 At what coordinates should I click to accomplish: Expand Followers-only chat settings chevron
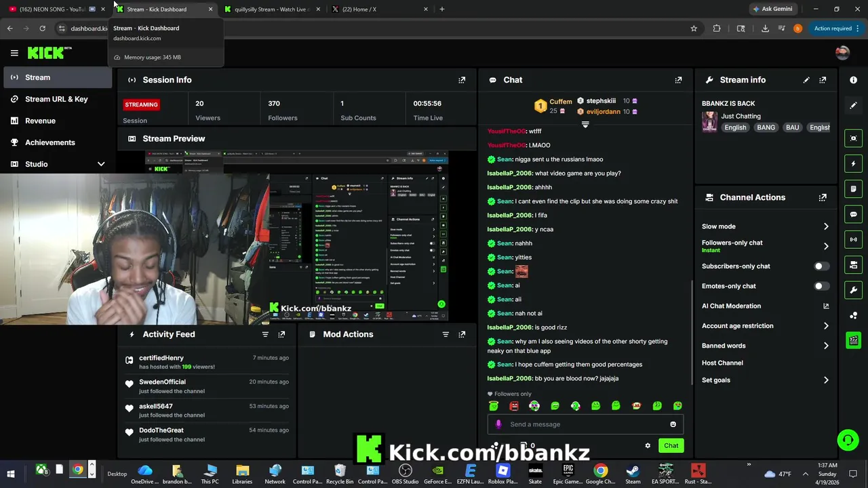826,246
